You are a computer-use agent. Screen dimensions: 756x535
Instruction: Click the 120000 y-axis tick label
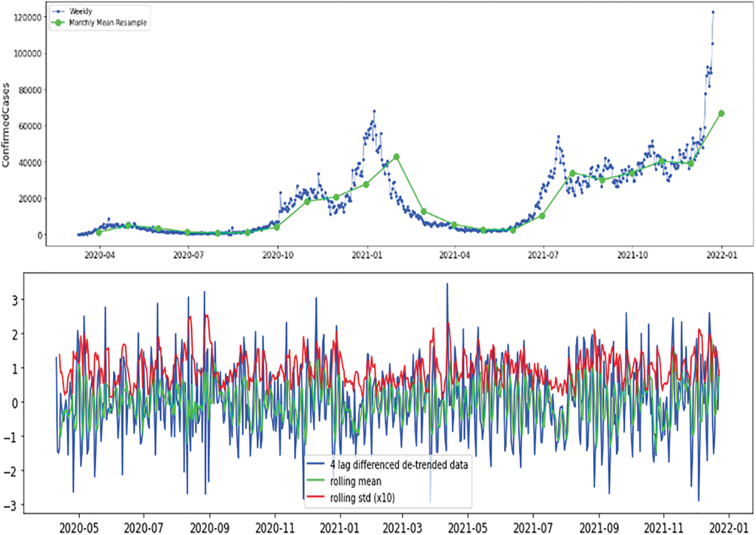(x=27, y=18)
